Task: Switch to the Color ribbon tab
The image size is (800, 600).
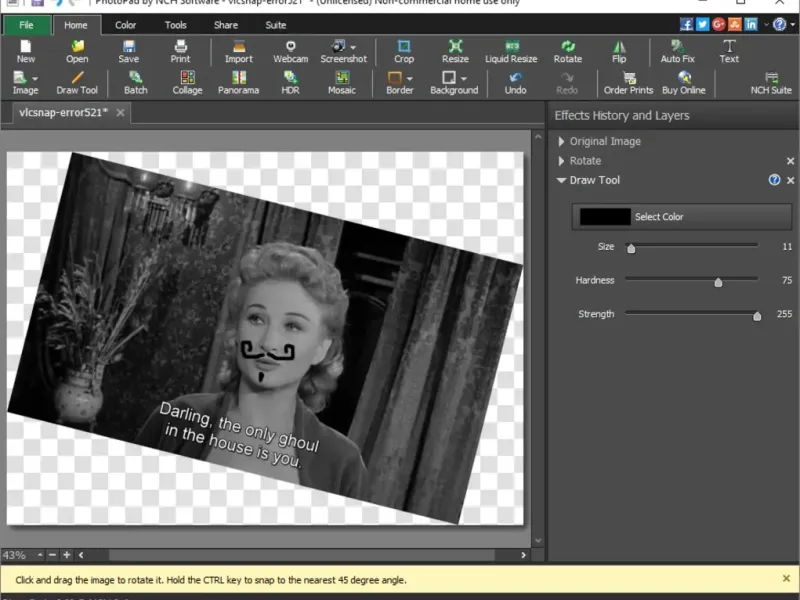Action: pos(125,25)
